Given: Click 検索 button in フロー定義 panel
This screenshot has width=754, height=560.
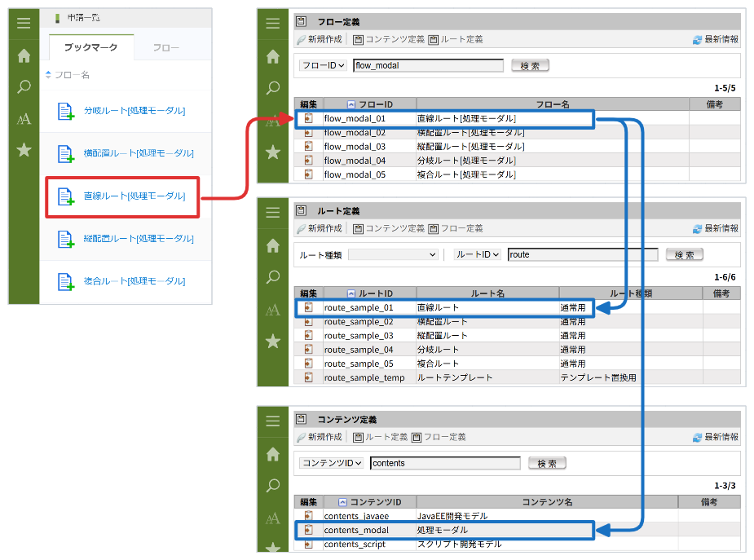Looking at the screenshot, I should tap(530, 65).
